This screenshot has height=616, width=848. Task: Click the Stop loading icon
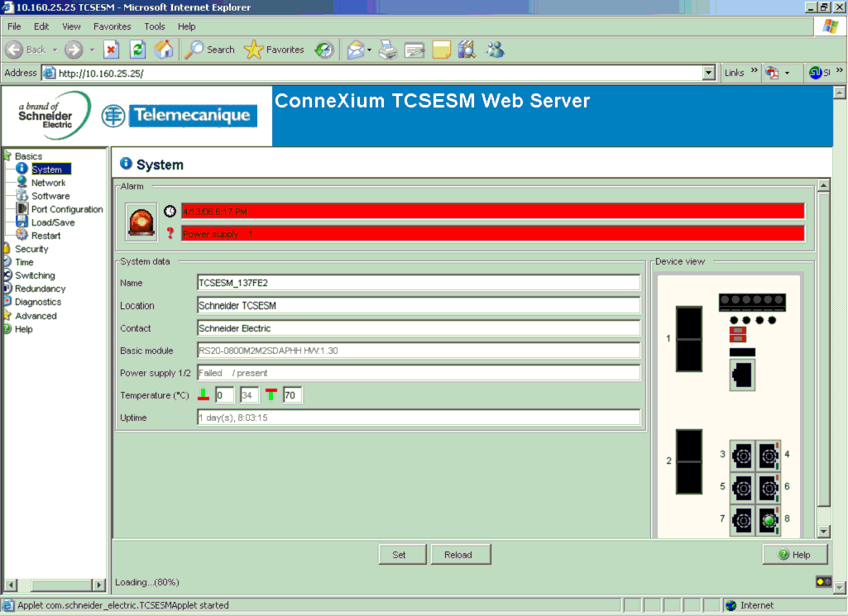(x=111, y=50)
